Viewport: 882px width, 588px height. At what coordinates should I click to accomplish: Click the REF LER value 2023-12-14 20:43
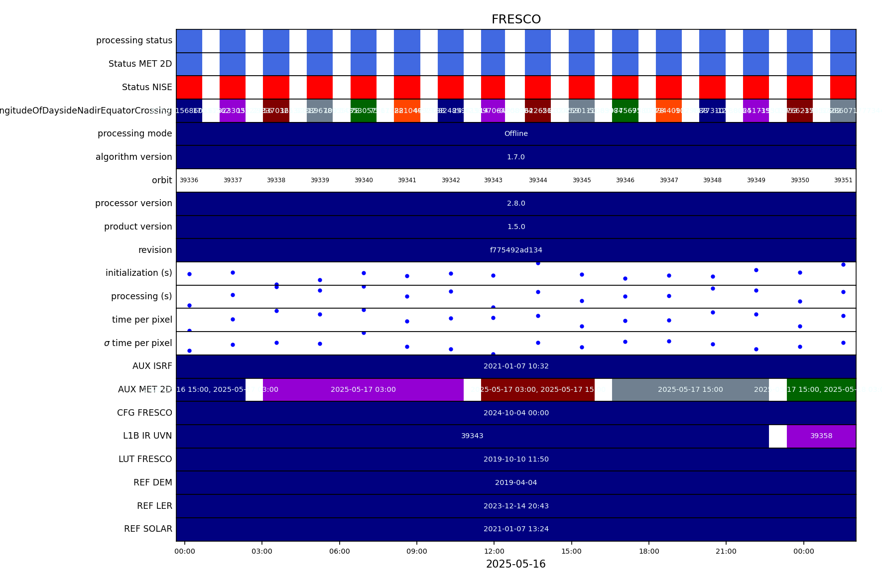coord(516,506)
